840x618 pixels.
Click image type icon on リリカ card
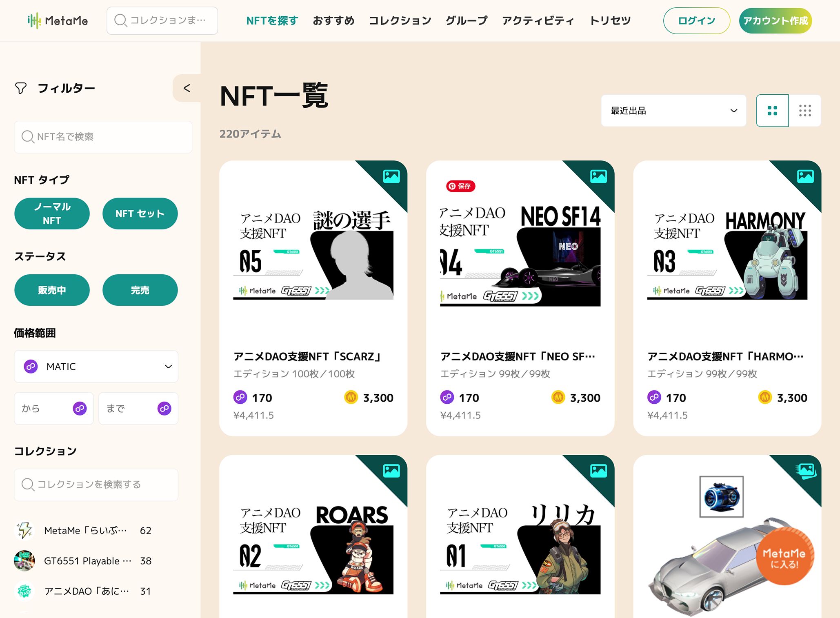tap(598, 471)
